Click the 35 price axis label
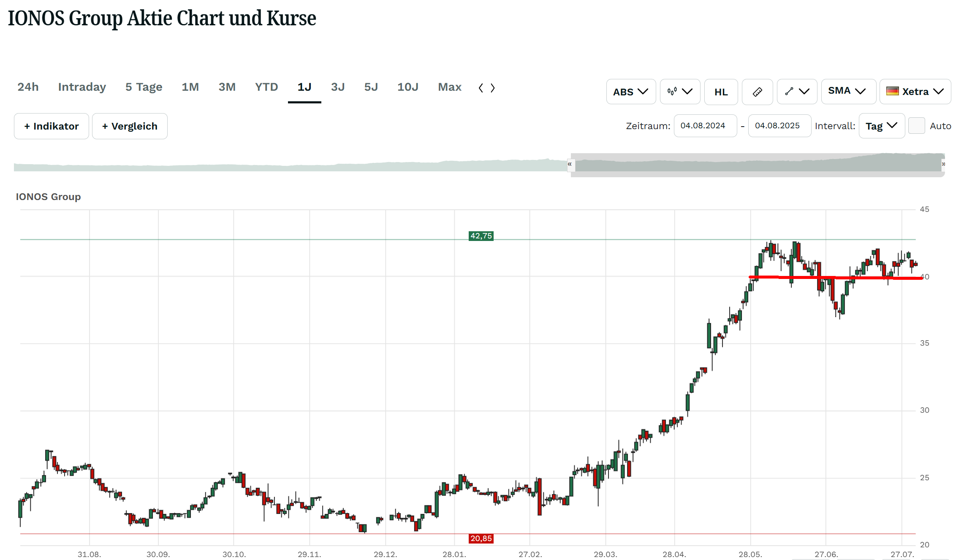Viewport: 964px width, 560px height. 924,343
